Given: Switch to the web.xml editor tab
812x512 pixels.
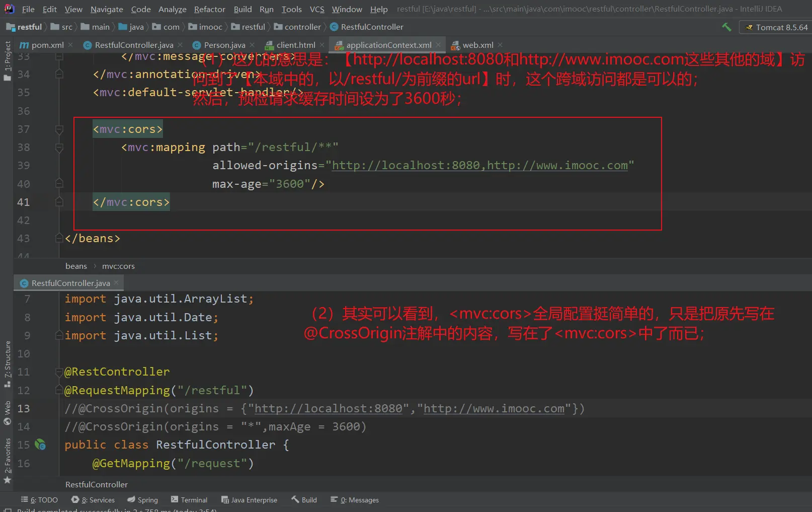Looking at the screenshot, I should pyautogui.click(x=477, y=45).
